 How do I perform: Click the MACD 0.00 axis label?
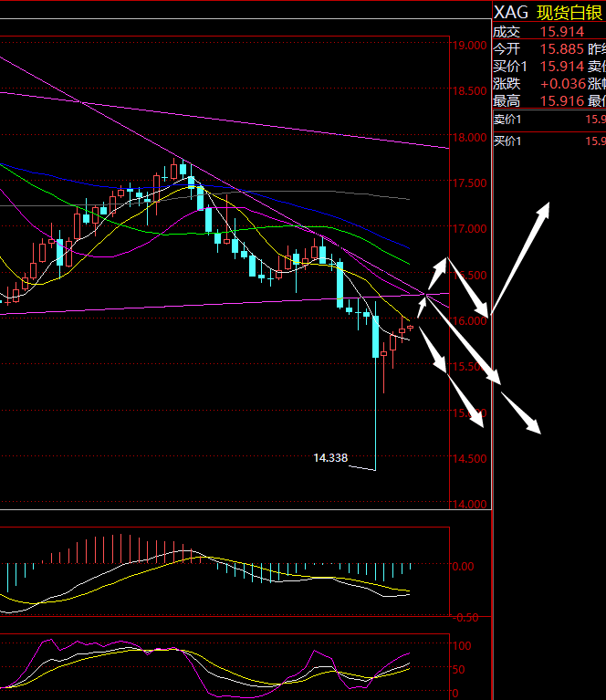tap(463, 567)
